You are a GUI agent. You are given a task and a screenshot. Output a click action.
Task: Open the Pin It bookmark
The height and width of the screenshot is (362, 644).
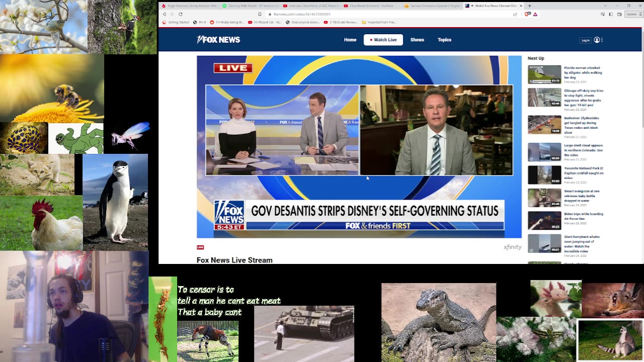click(200, 22)
